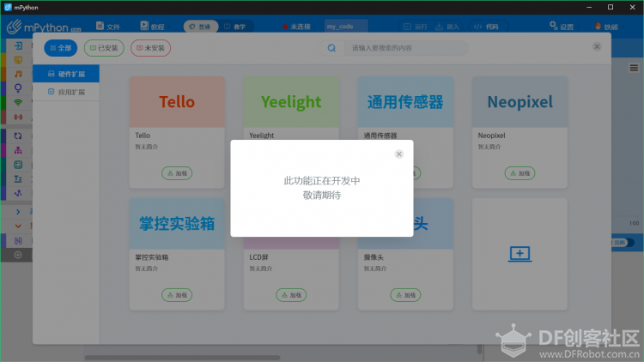The image size is (644, 362).
Task: Open the hamburger menu on the right panel
Action: pyautogui.click(x=634, y=68)
